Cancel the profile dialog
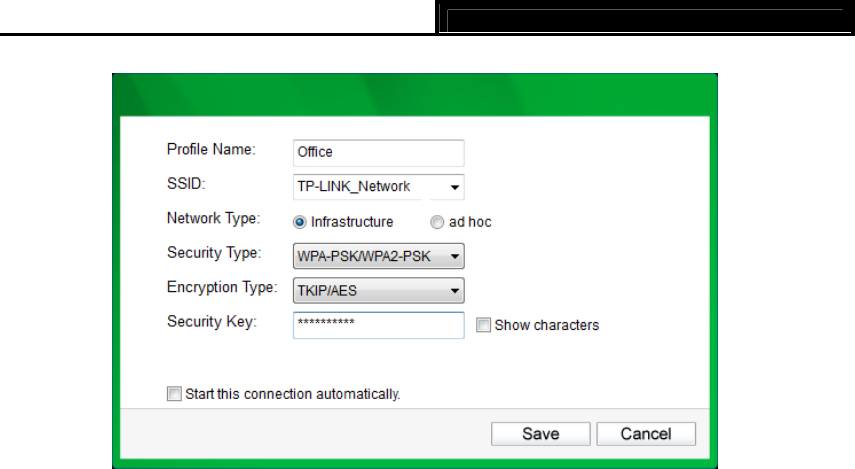 [646, 434]
